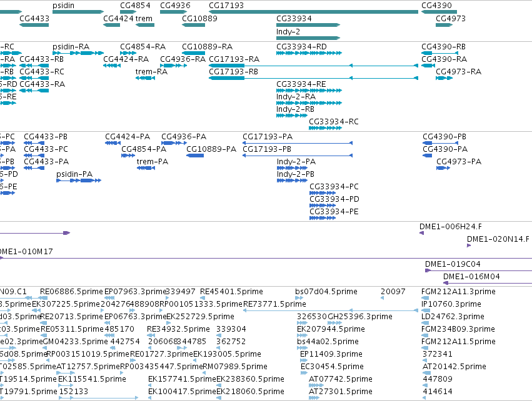Screen dimensions: 532x401
Task: Click transcript CG33934-RC
Action: point(325,128)
